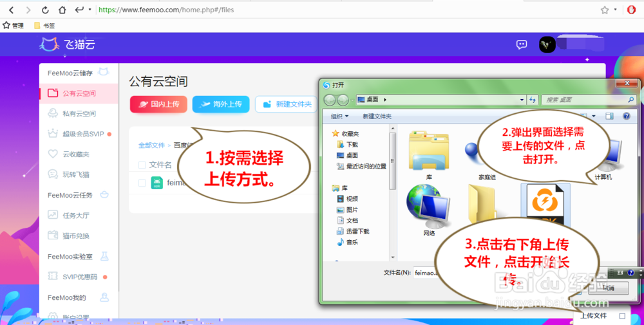The width and height of the screenshot is (644, 325).
Task: Open SVIP优惠码 in sidebar
Action: point(79,277)
